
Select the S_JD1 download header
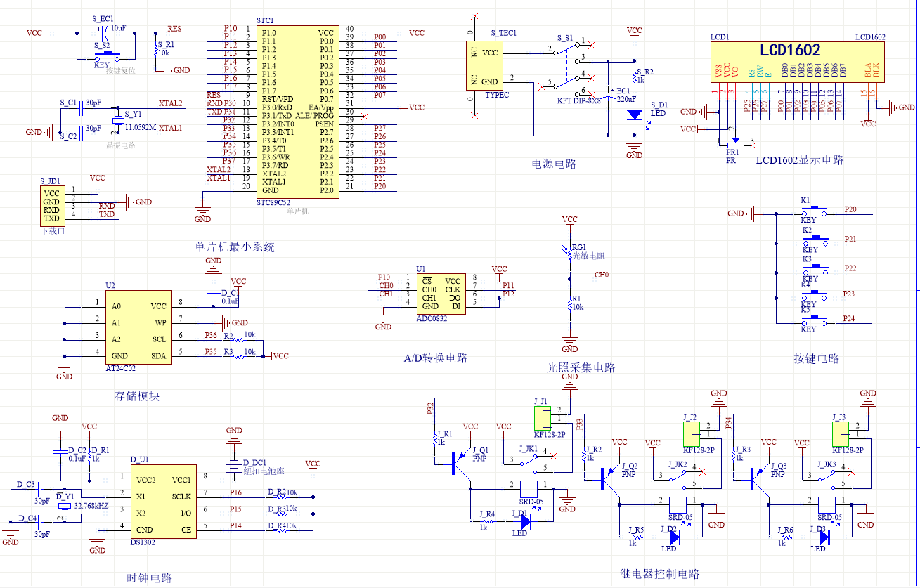click(x=51, y=204)
